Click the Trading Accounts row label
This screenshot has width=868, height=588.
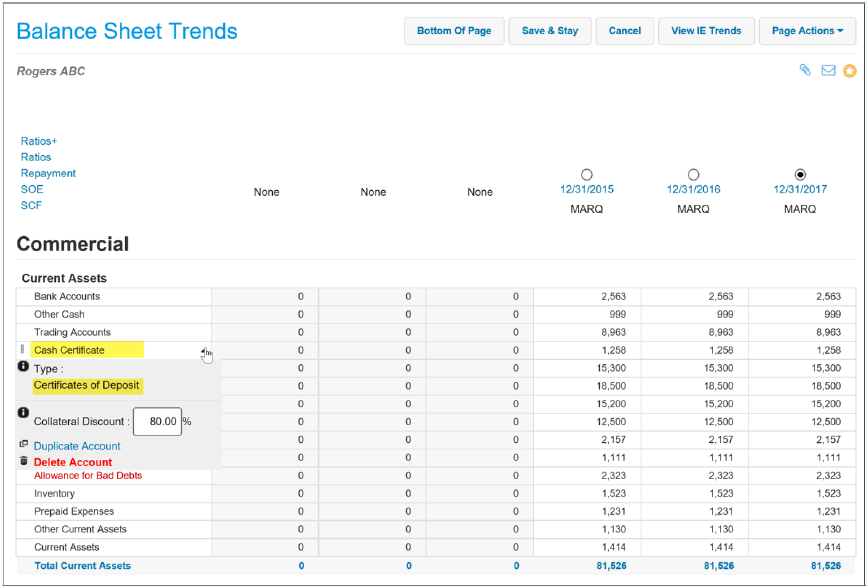(73, 332)
